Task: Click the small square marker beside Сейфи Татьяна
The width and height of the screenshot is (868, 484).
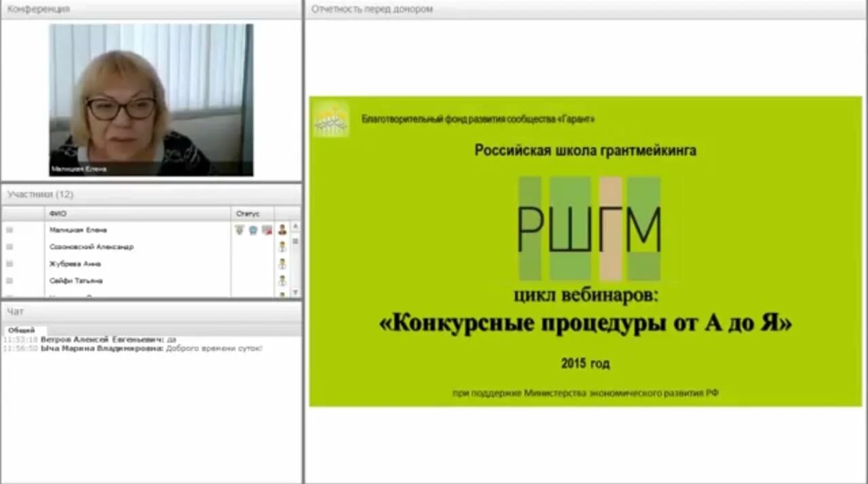Action: [x=10, y=280]
